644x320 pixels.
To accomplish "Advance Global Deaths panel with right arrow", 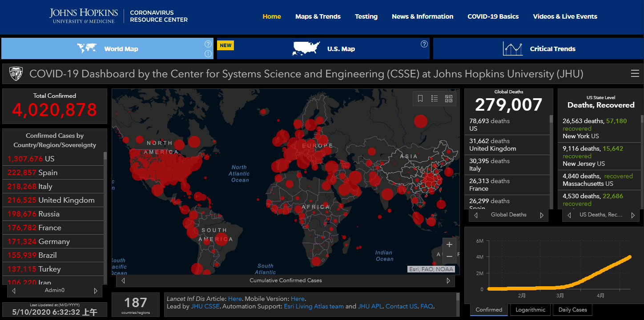I will [542, 215].
